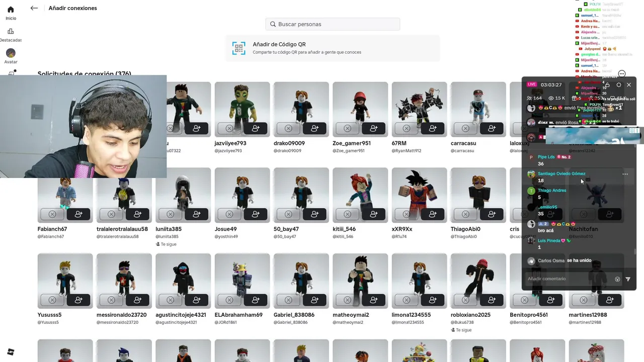Image resolution: width=644 pixels, height=362 pixels.
Task: Decline jazviiyee793's connection request
Action: click(229, 129)
